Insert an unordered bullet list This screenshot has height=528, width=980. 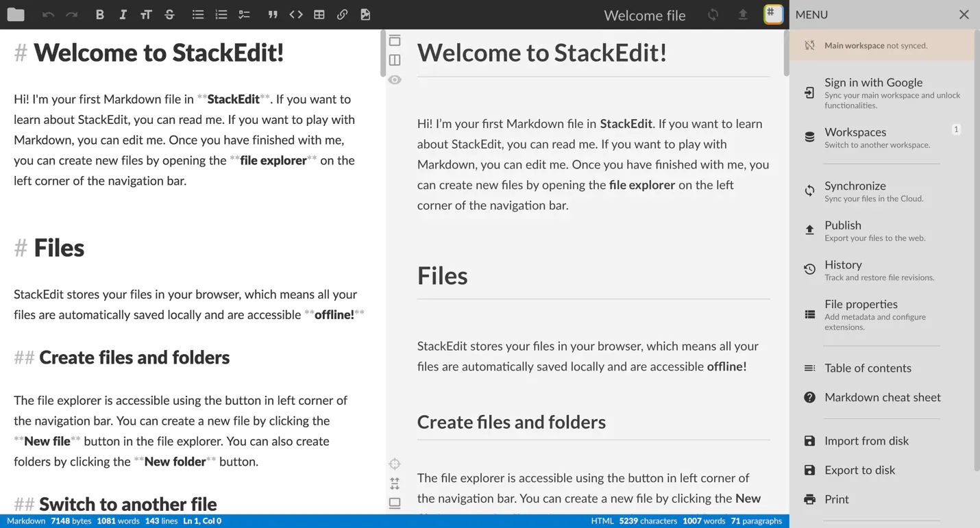coord(198,14)
